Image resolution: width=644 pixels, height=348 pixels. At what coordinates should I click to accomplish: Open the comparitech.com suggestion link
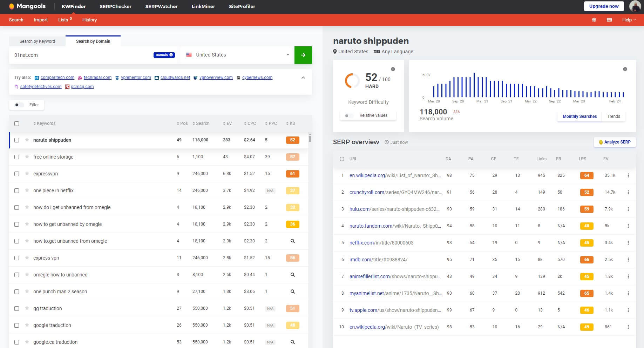[57, 78]
